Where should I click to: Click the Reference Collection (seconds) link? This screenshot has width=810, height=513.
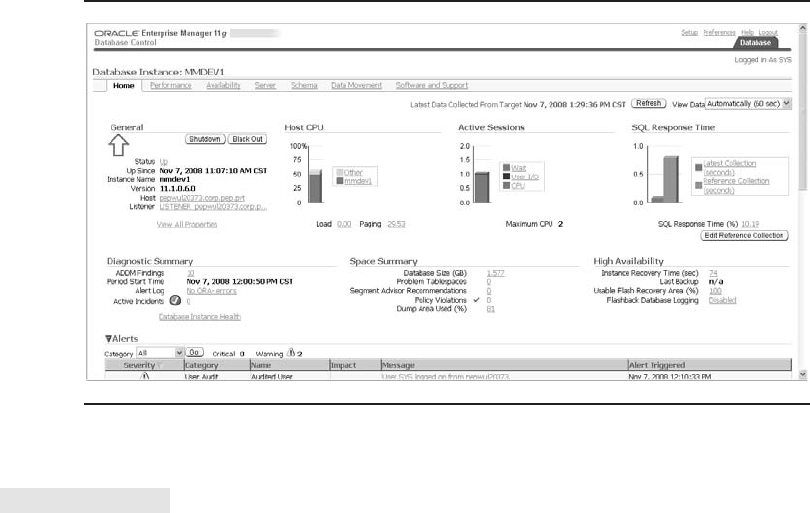click(736, 186)
